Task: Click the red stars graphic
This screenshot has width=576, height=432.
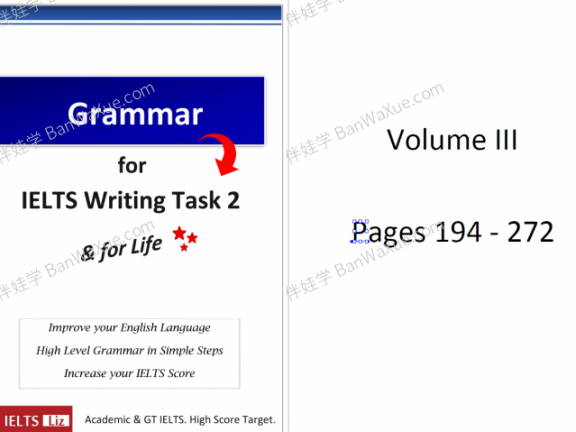Action: [x=185, y=238]
